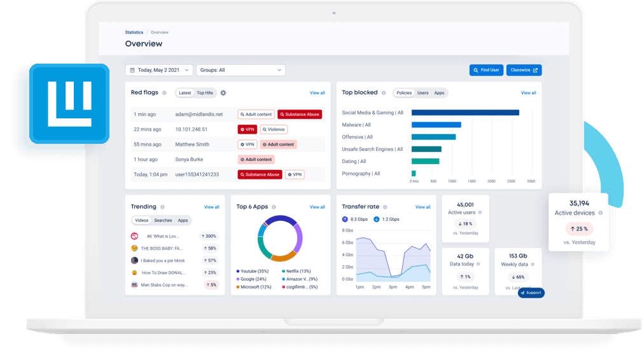Toggle Top blocked to Users view
The width and height of the screenshot is (644, 350).
pos(423,93)
